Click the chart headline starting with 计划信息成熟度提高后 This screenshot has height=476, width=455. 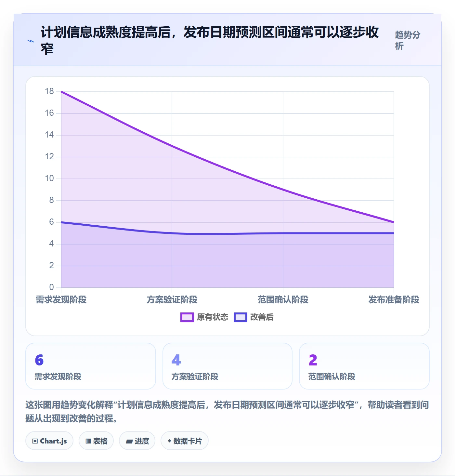pos(210,40)
